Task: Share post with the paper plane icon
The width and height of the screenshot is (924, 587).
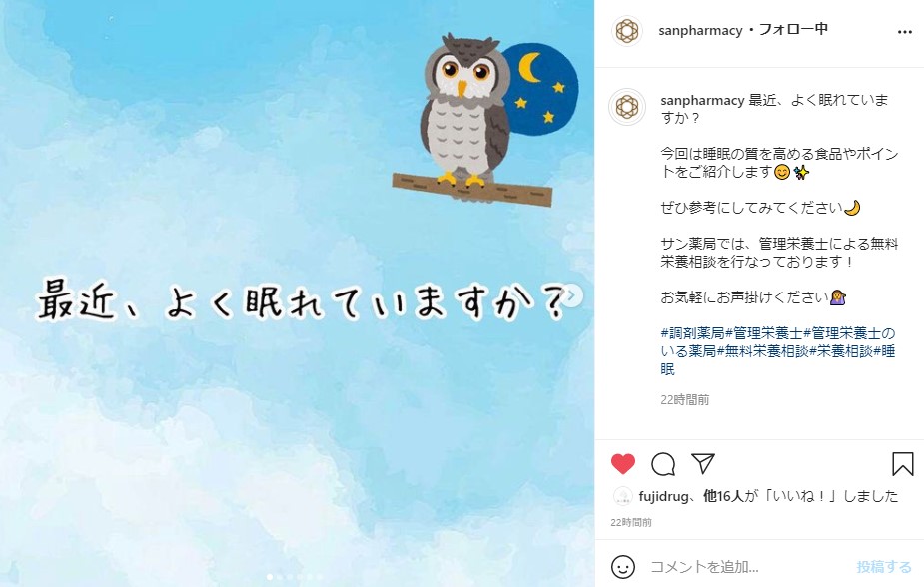Action: pyautogui.click(x=703, y=463)
